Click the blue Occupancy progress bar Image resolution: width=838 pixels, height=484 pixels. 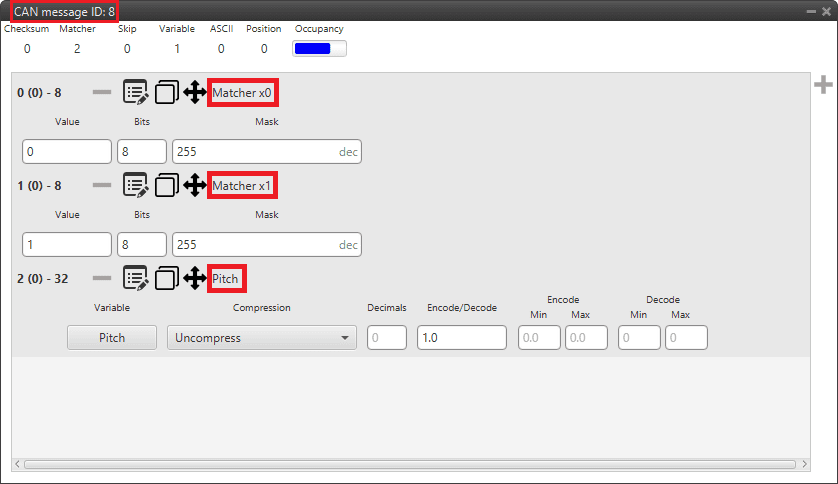click(x=319, y=48)
